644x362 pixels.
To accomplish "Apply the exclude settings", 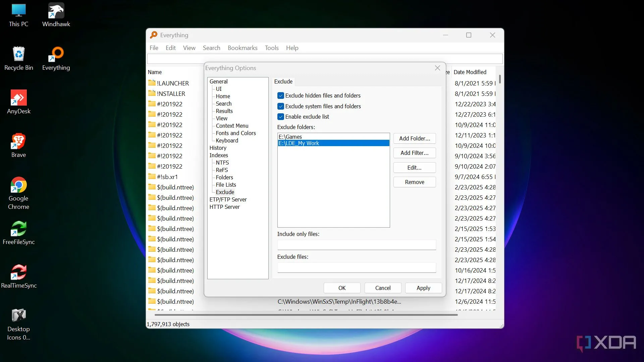I will point(423,288).
